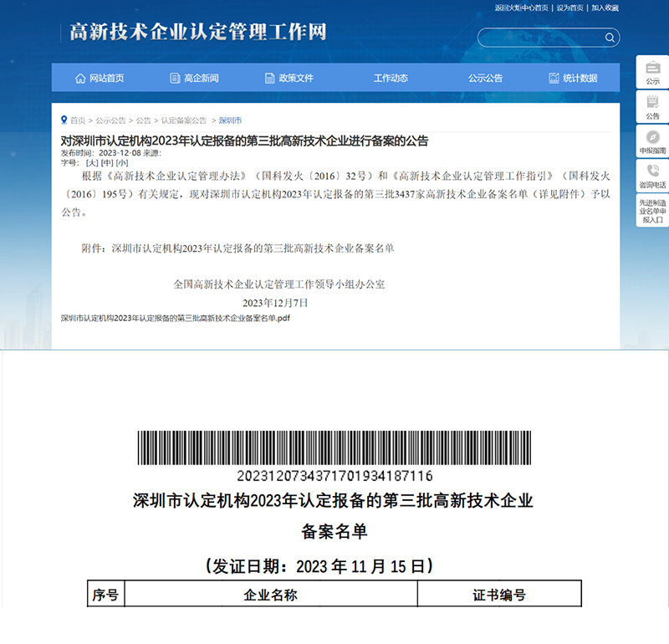Switch to the 工作动态 navigation tab
Screen dimensions: 669x644
tap(391, 77)
